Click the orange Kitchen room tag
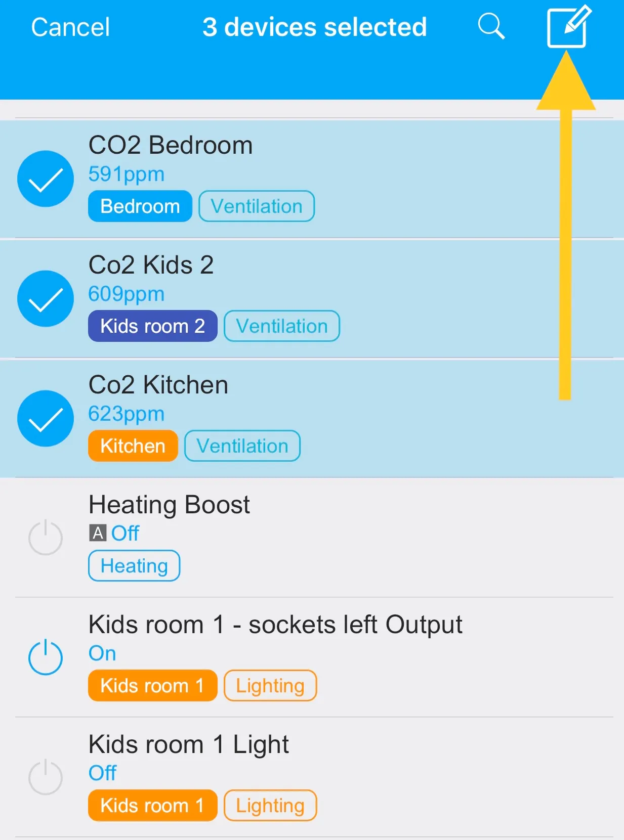 133,446
